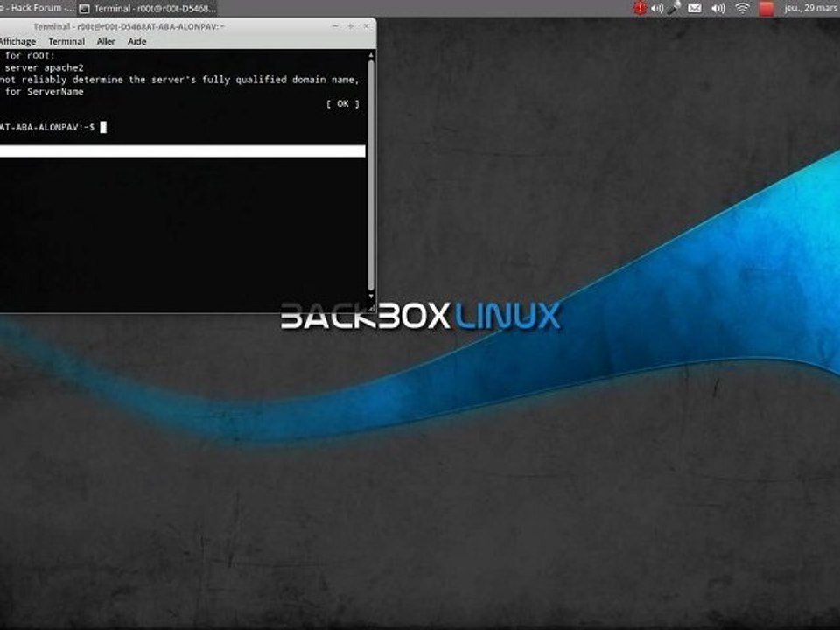Click the first speaker volume icon
This screenshot has height=630, width=840.
pyautogui.click(x=657, y=8)
